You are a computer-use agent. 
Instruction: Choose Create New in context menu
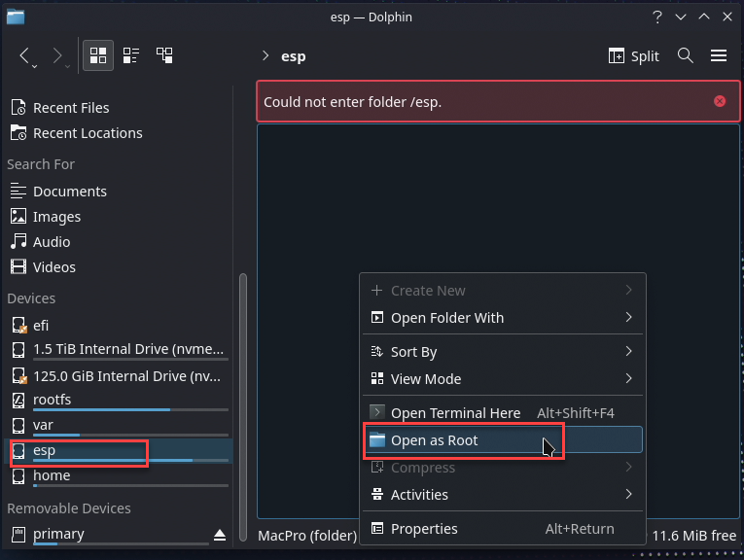[x=503, y=290]
